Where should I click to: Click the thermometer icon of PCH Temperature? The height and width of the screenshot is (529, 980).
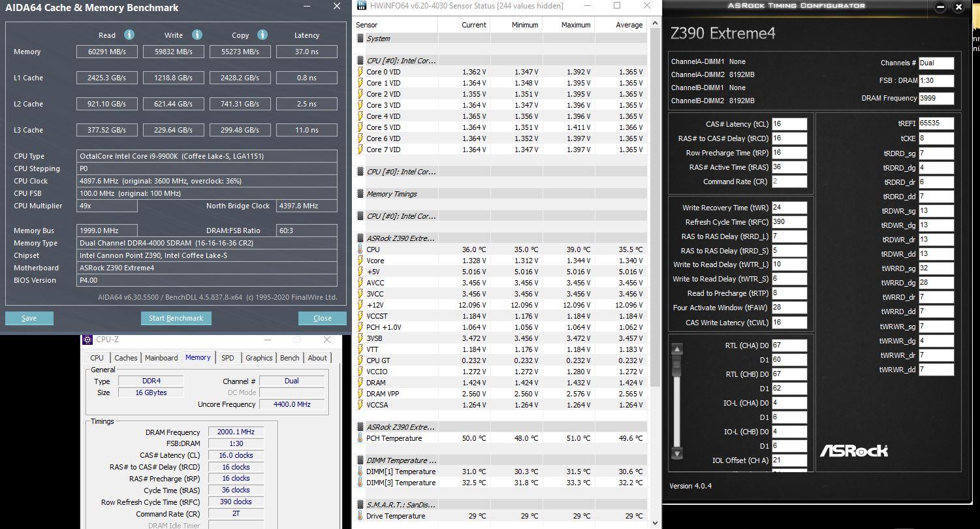pos(360,438)
